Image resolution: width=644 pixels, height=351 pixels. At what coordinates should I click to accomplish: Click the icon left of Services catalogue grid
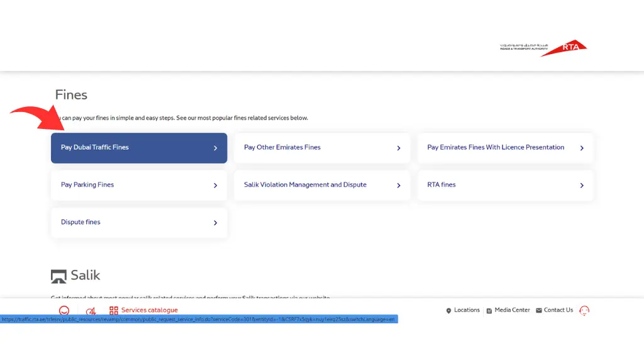click(91, 311)
